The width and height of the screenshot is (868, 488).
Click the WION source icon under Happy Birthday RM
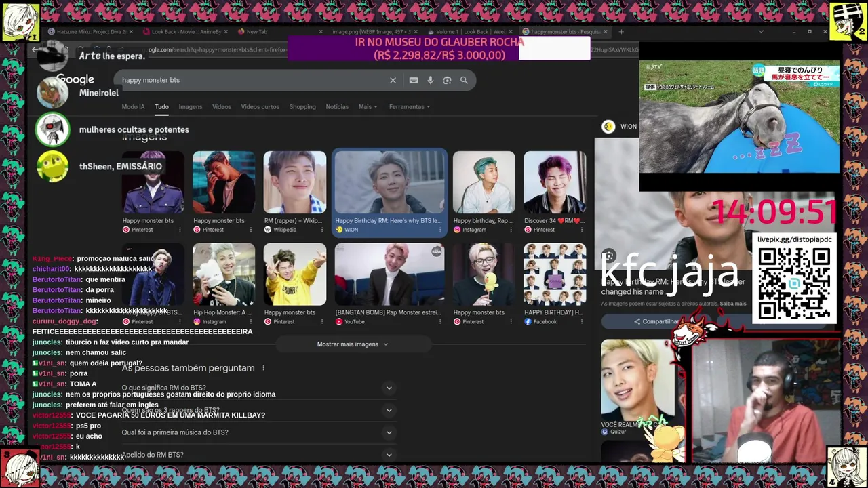tap(338, 230)
